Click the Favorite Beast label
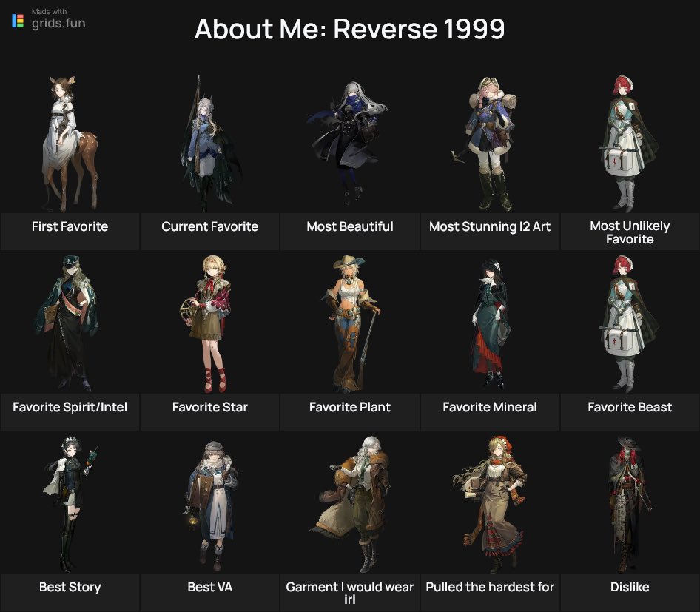The width and height of the screenshot is (700, 612). point(630,407)
